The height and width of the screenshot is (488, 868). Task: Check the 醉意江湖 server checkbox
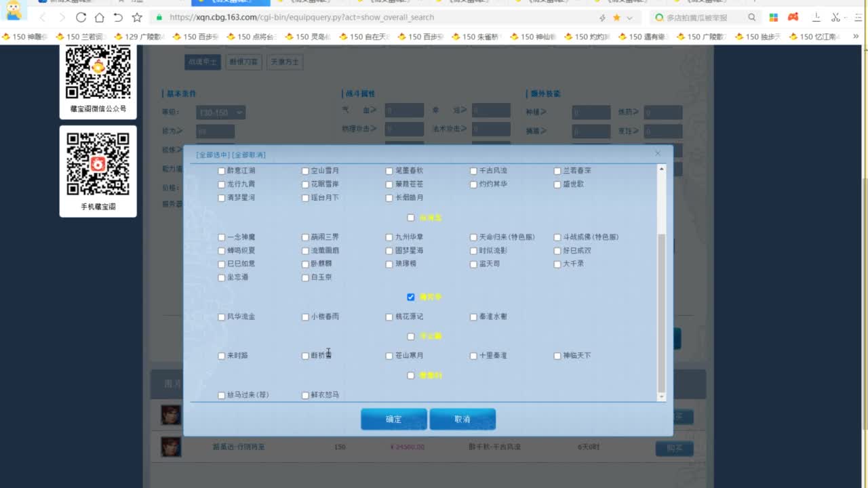(x=222, y=171)
